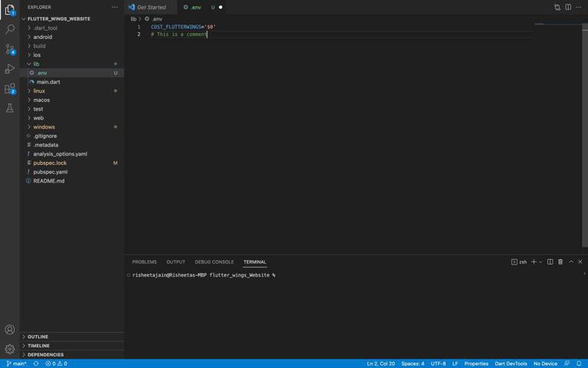Open Explorer more actions ellipsis
The width and height of the screenshot is (588, 368).
pyautogui.click(x=115, y=7)
